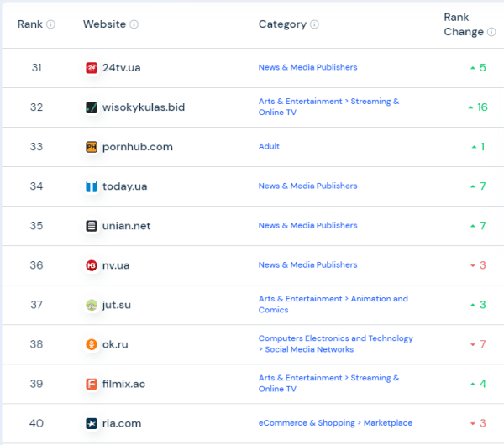Click the Rank Change column header

463,24
